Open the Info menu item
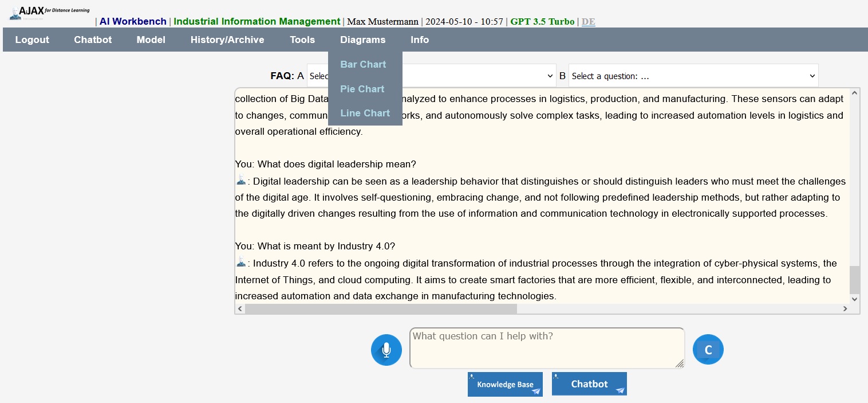The height and width of the screenshot is (403, 868). pos(419,40)
